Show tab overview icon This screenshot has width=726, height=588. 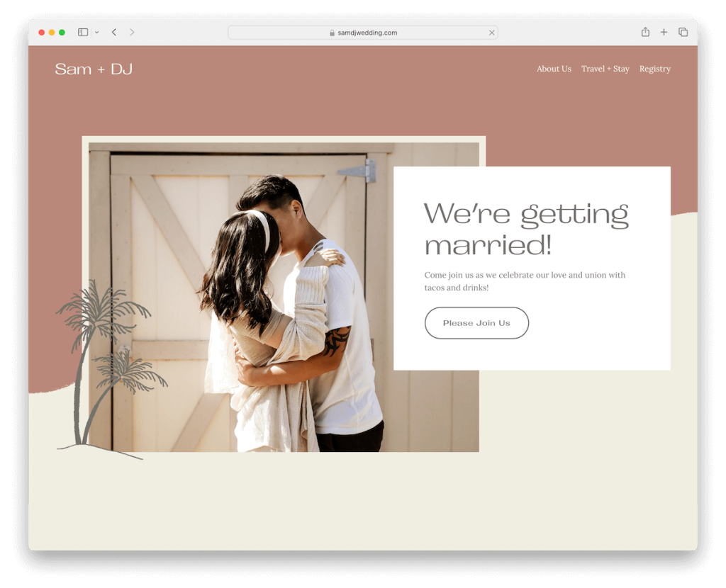tap(683, 33)
